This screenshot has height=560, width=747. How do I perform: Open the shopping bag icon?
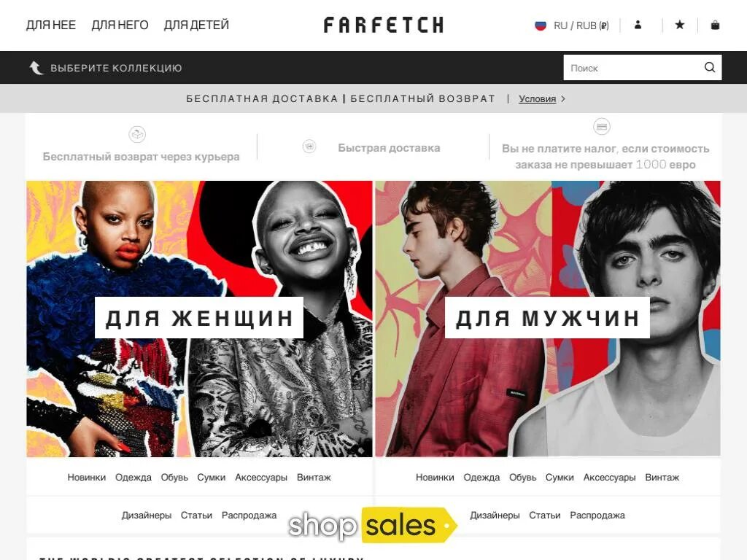[715, 25]
